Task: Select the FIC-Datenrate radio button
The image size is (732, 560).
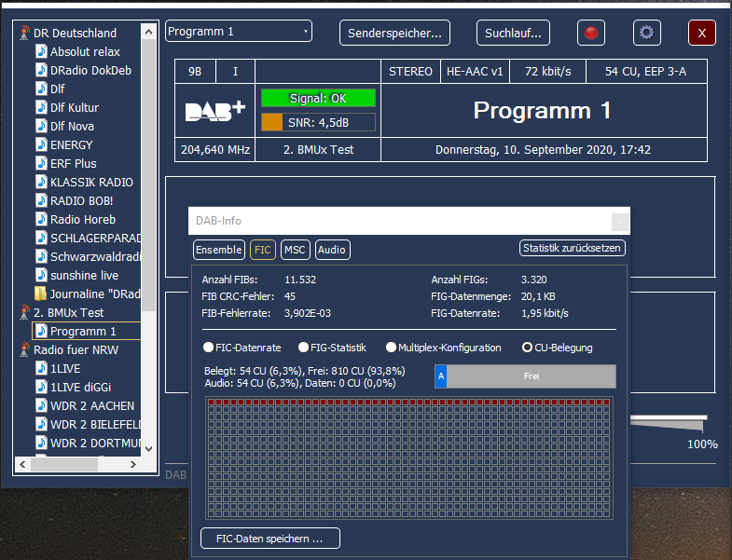Action: click(209, 348)
